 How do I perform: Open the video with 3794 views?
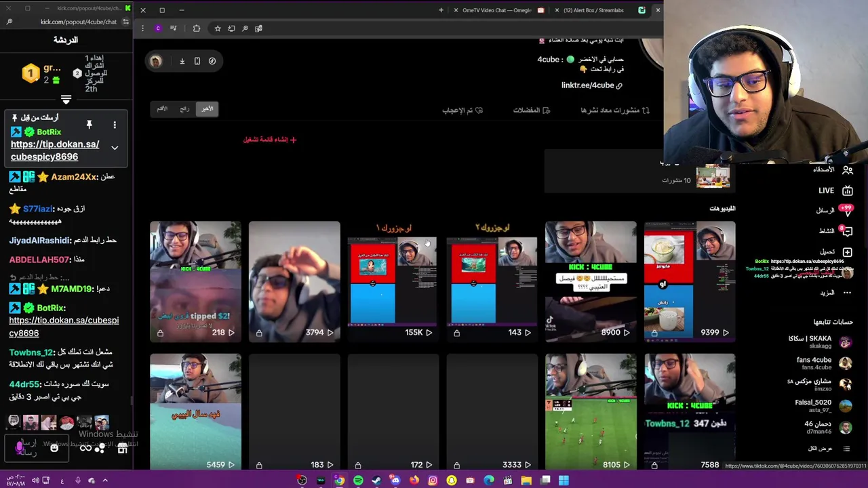point(294,281)
